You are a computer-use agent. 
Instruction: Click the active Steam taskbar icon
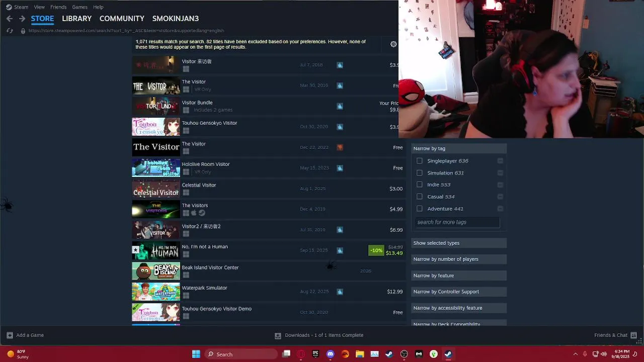tap(448, 354)
